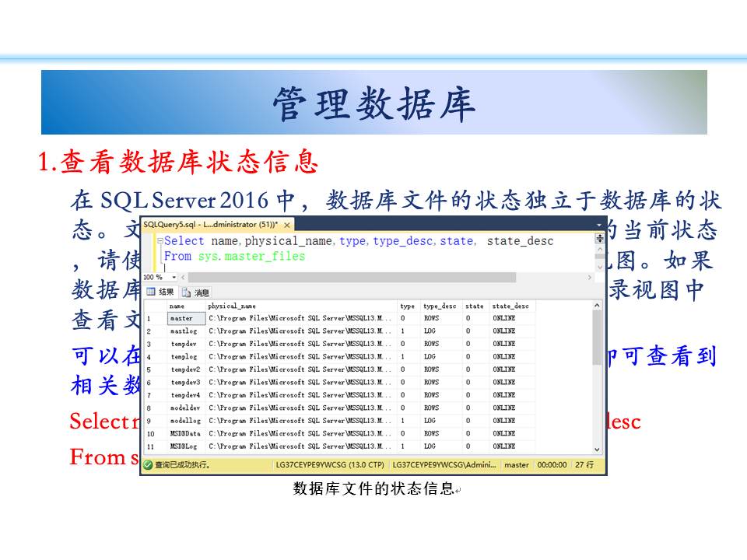Click the '管理数据库' slide title
Image resolution: width=747 pixels, height=560 pixels.
[374, 103]
